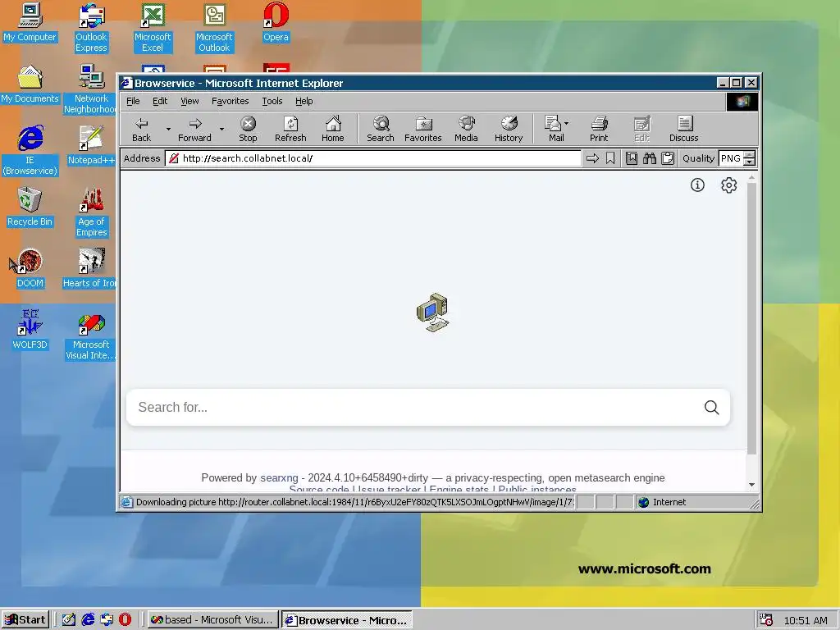Open SearXNG info about page icon

point(697,185)
